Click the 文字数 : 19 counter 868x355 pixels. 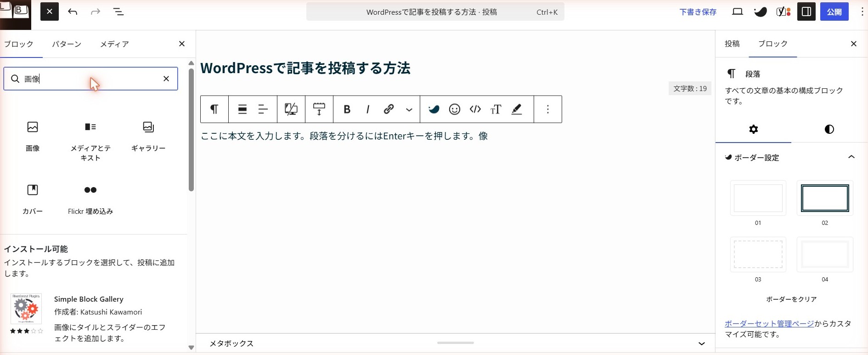point(690,88)
